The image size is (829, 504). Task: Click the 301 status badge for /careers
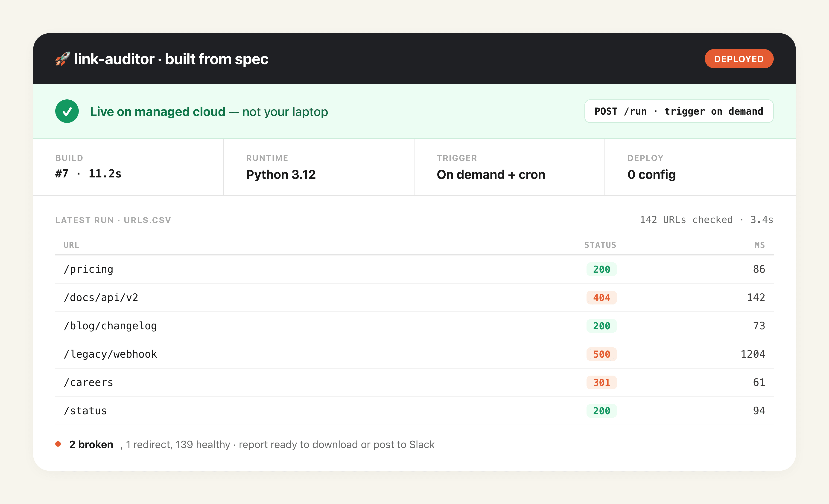pyautogui.click(x=601, y=382)
